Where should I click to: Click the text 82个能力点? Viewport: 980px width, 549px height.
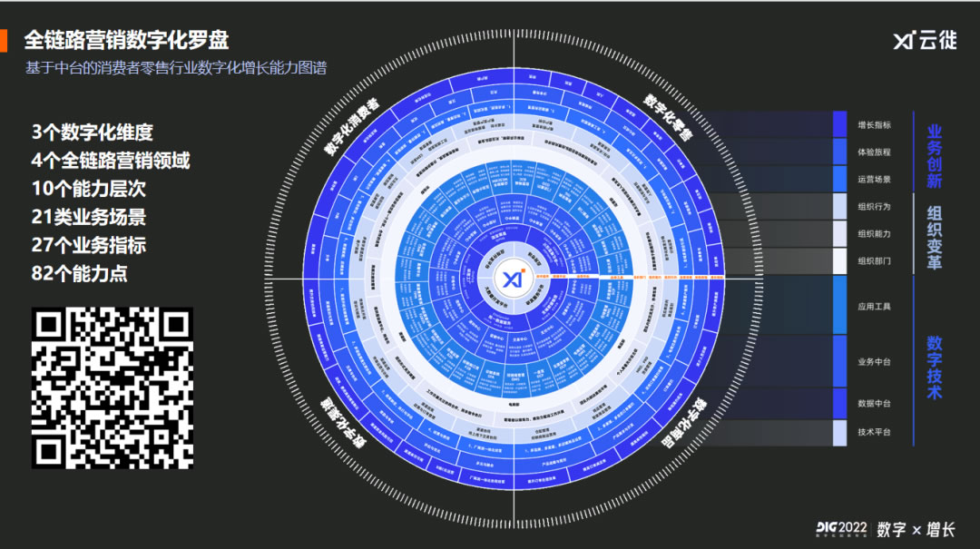[x=79, y=273]
